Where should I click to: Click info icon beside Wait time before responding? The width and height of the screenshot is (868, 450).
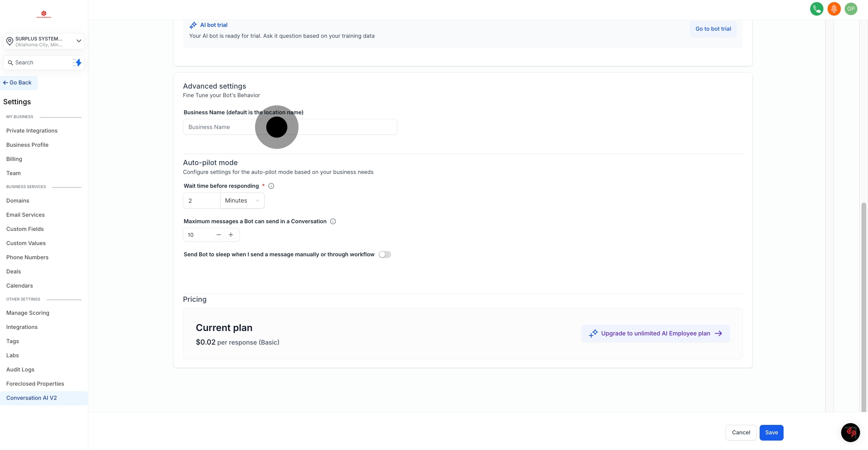(271, 186)
